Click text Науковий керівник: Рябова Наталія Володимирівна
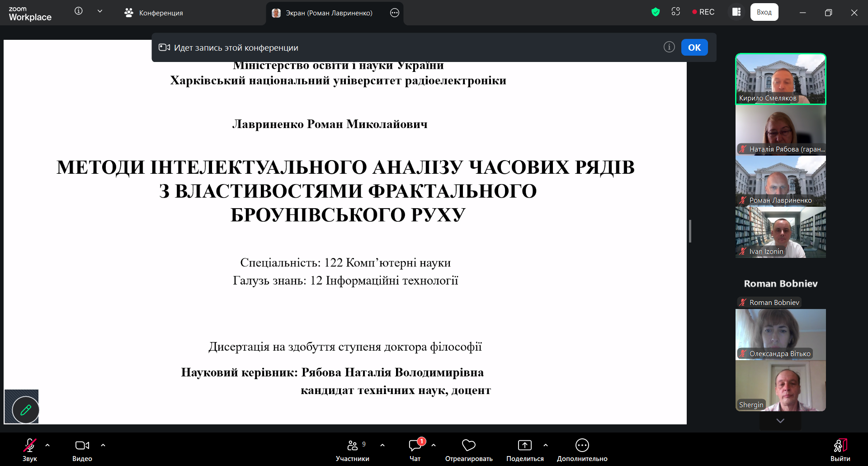Screen dimensions: 868x466 (332, 372)
